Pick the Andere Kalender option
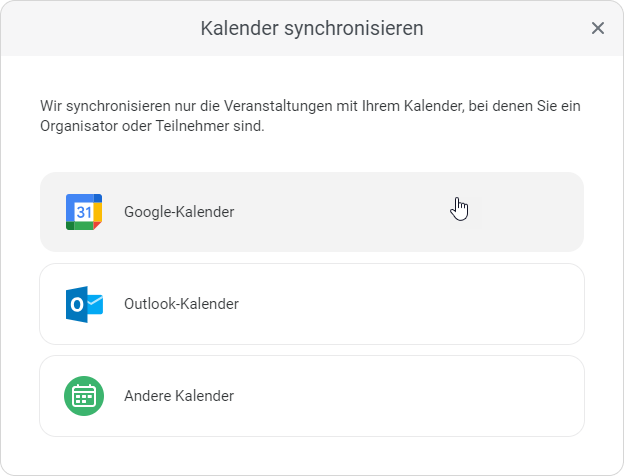624x476 pixels. pos(312,396)
